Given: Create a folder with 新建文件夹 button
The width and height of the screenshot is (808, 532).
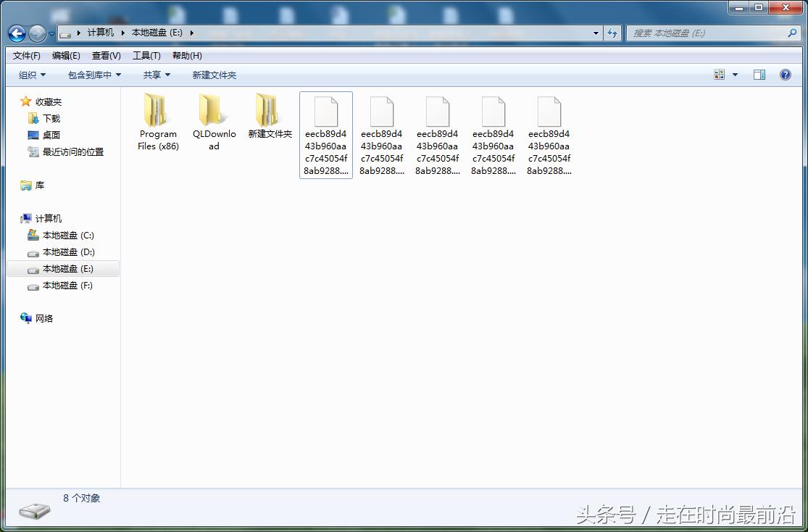Looking at the screenshot, I should pos(215,75).
